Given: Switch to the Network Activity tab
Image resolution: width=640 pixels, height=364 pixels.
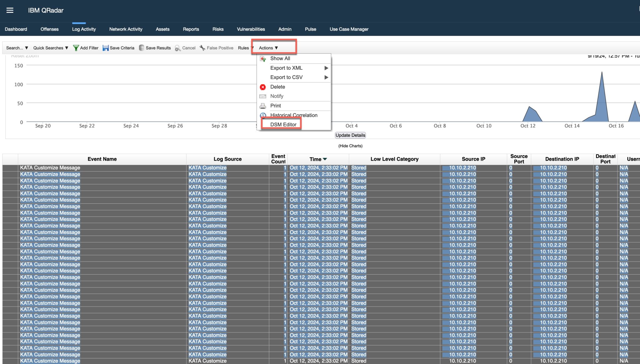Looking at the screenshot, I should [126, 29].
